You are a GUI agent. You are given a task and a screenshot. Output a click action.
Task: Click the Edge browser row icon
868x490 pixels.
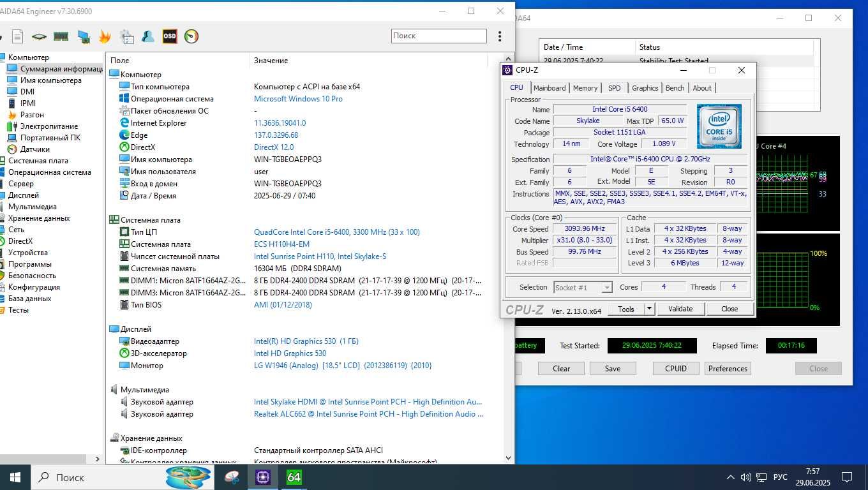coord(124,135)
